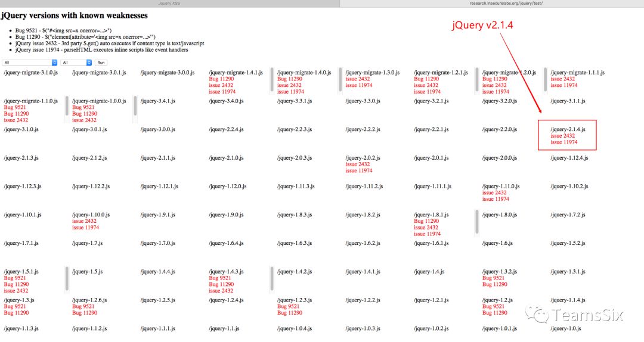Click the '/jquery-3.2.1.js' entry
Screen dimensions: 644x342
point(431,101)
